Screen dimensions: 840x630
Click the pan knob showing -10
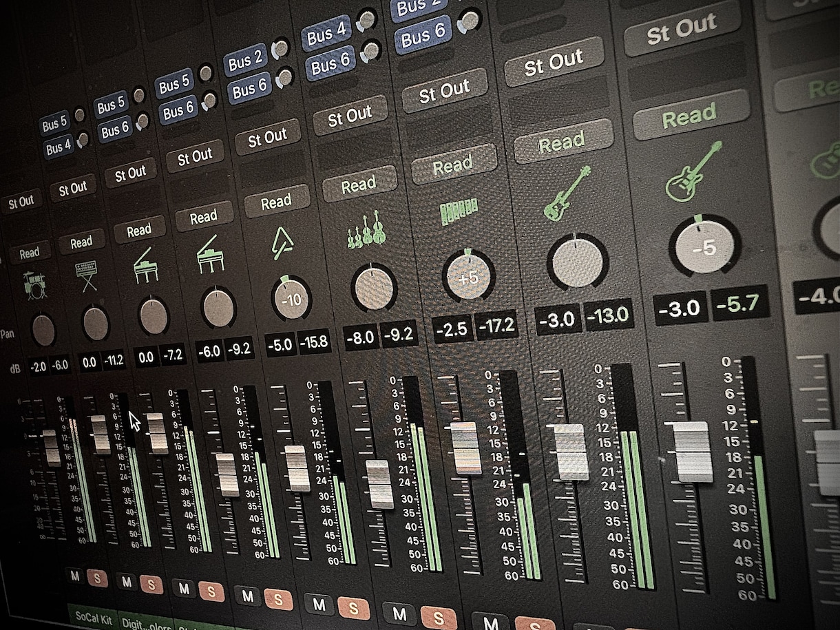click(292, 300)
